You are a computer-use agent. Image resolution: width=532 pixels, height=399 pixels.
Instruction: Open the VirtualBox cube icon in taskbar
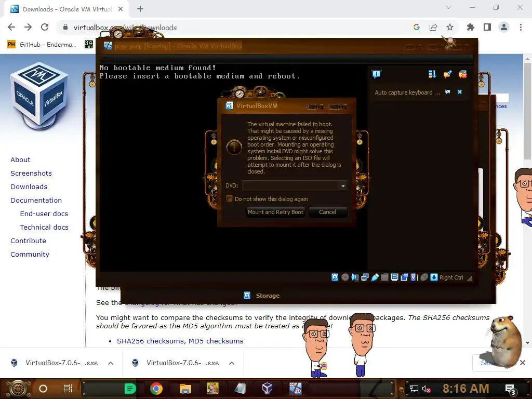click(x=268, y=388)
